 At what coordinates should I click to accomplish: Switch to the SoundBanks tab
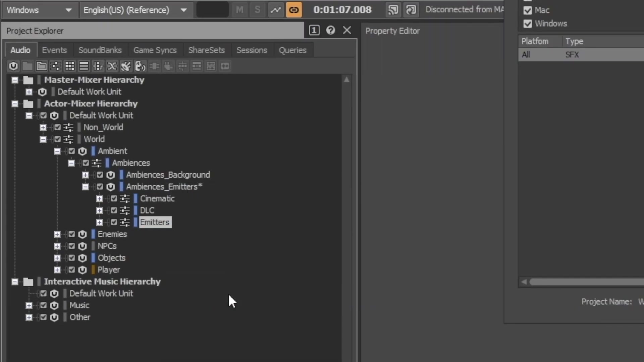point(100,50)
